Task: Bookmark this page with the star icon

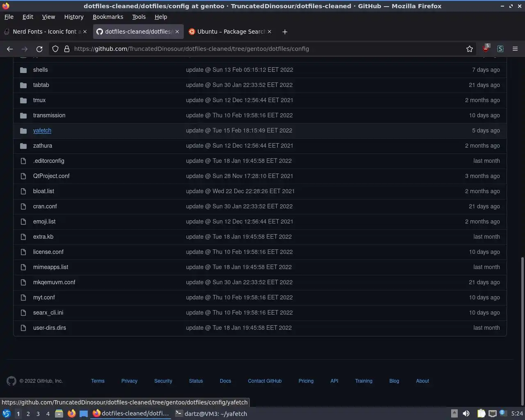Action: point(470,49)
